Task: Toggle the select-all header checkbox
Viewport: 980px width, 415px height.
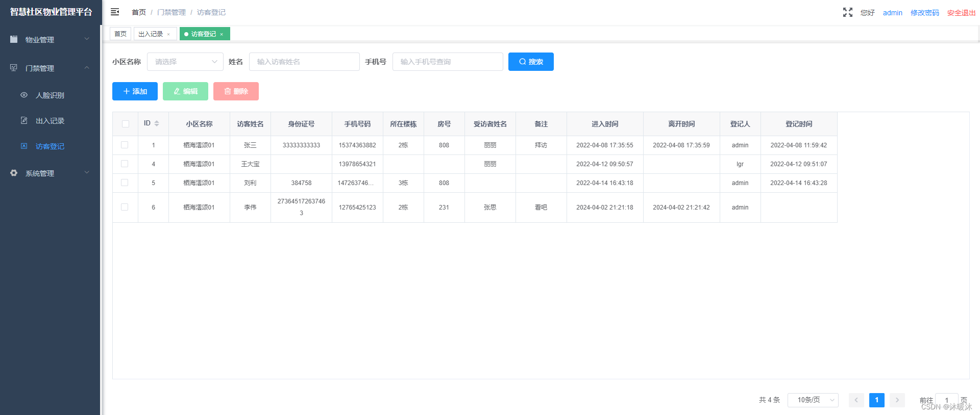Action: click(x=126, y=124)
